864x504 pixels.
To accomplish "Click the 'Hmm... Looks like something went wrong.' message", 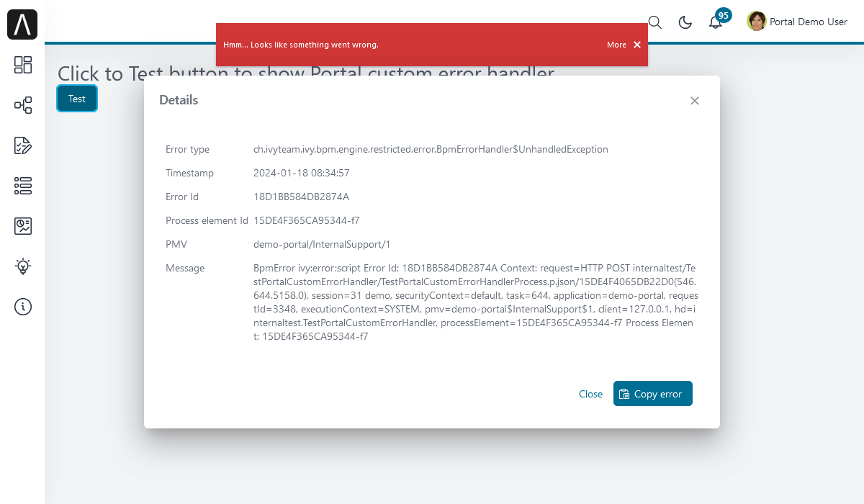I will pyautogui.click(x=301, y=45).
